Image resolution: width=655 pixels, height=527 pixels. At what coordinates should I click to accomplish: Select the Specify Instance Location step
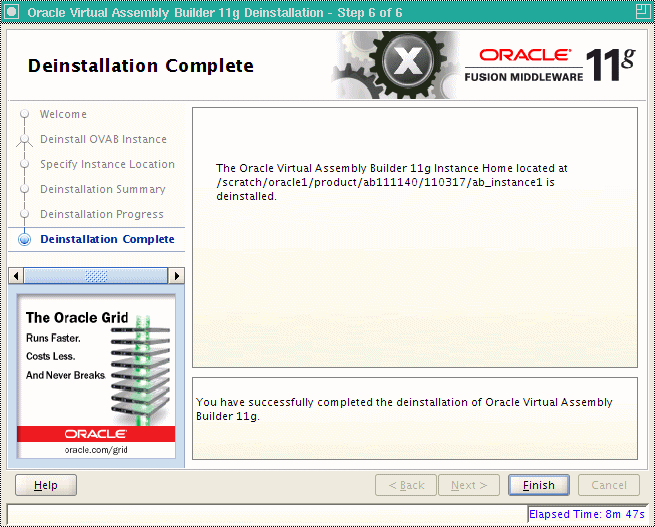coord(107,165)
